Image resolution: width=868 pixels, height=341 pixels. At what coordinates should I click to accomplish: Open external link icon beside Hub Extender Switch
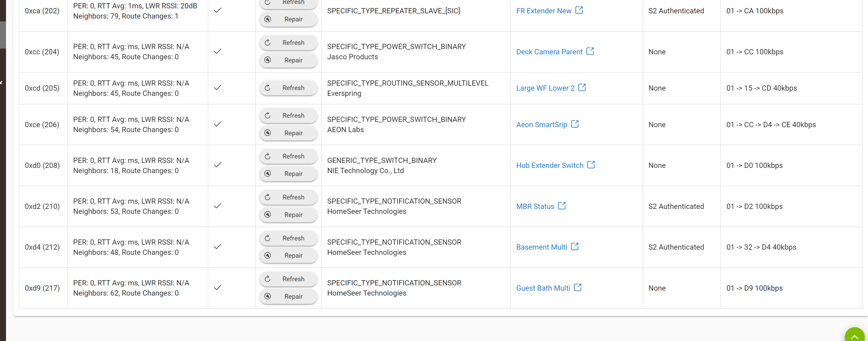591,164
